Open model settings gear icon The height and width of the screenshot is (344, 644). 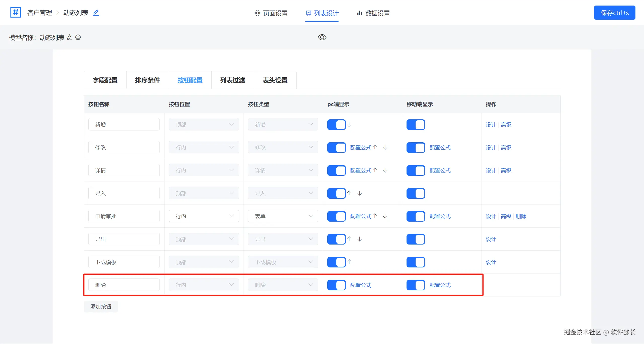point(78,38)
